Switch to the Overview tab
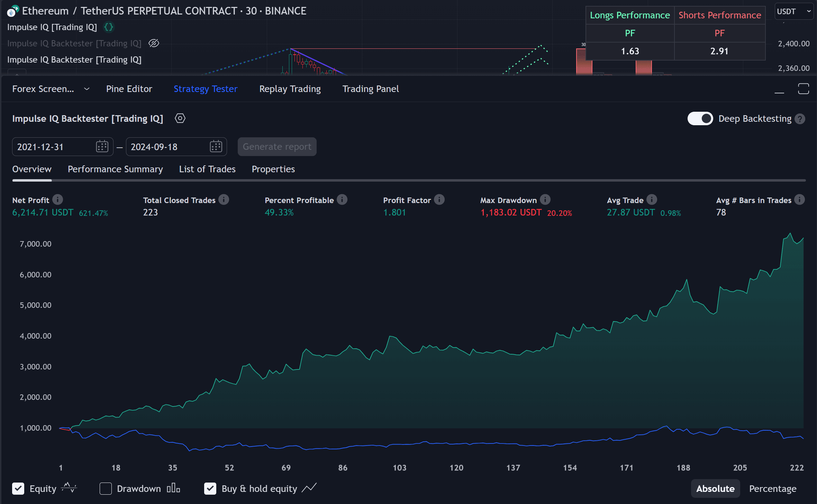This screenshot has width=817, height=504. pyautogui.click(x=32, y=169)
